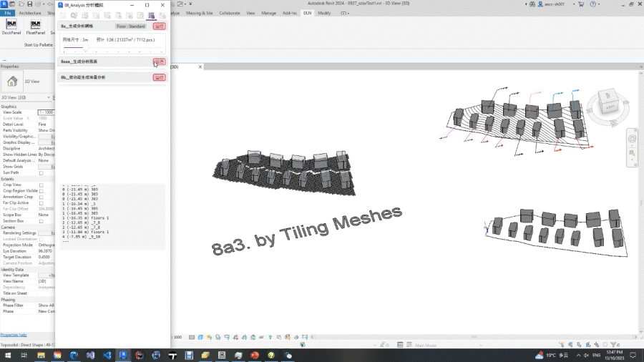
Task: Click Run button for row 8aaa
Action: pyautogui.click(x=160, y=62)
